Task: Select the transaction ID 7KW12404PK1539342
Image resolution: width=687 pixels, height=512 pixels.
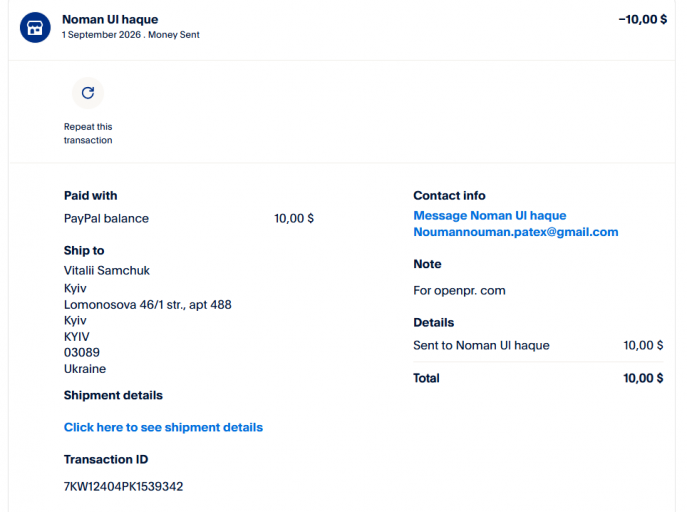Action: point(124,486)
